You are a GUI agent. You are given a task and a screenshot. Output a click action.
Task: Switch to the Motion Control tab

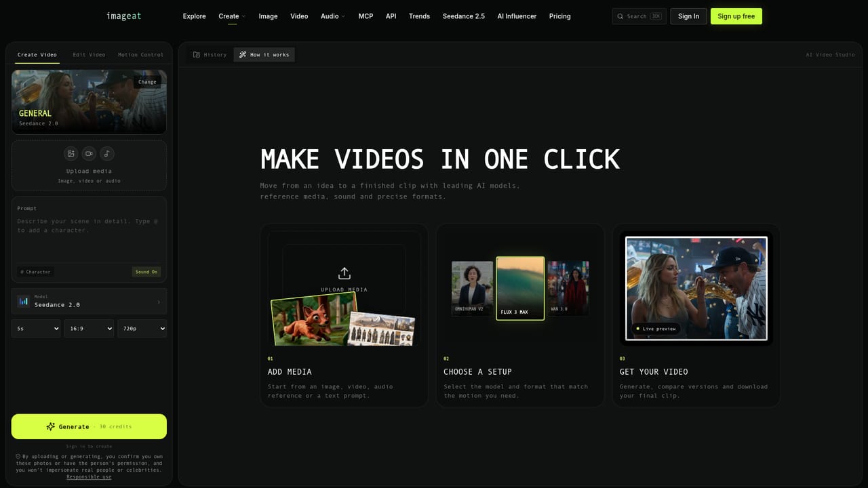140,55
